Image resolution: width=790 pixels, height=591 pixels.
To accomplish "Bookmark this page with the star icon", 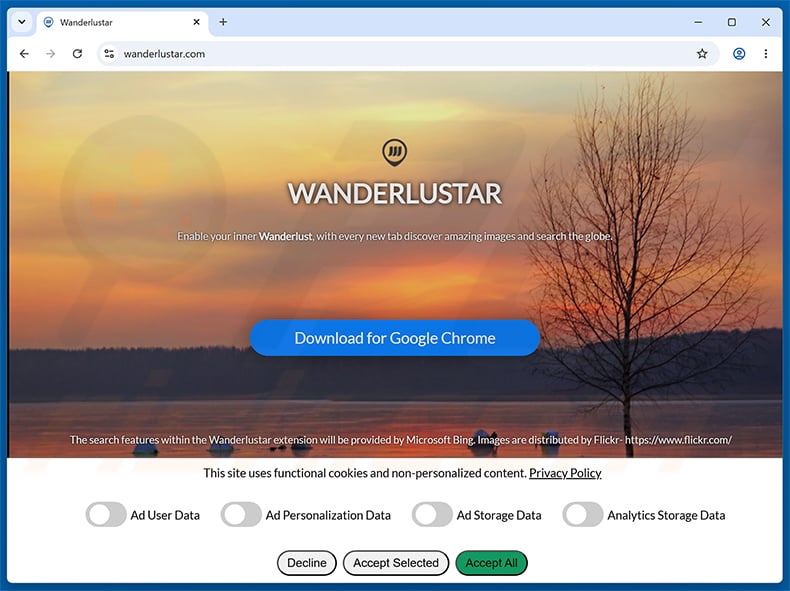I will (702, 53).
